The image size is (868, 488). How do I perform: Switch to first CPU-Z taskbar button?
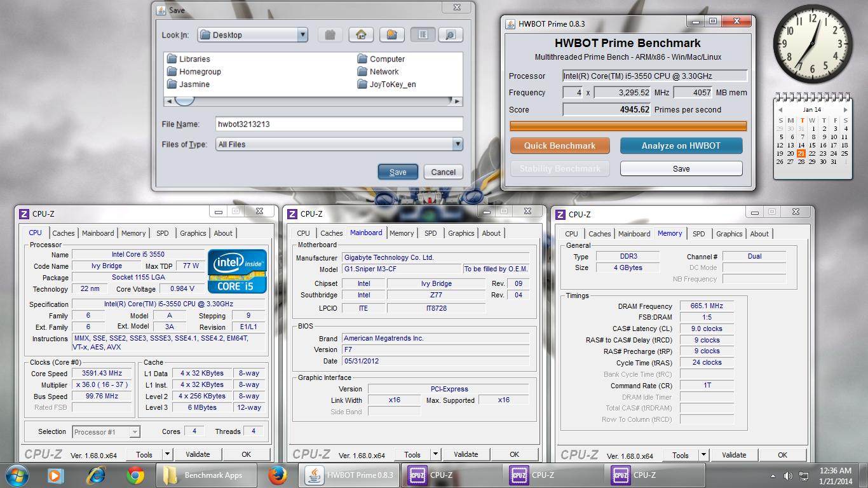[x=451, y=475]
